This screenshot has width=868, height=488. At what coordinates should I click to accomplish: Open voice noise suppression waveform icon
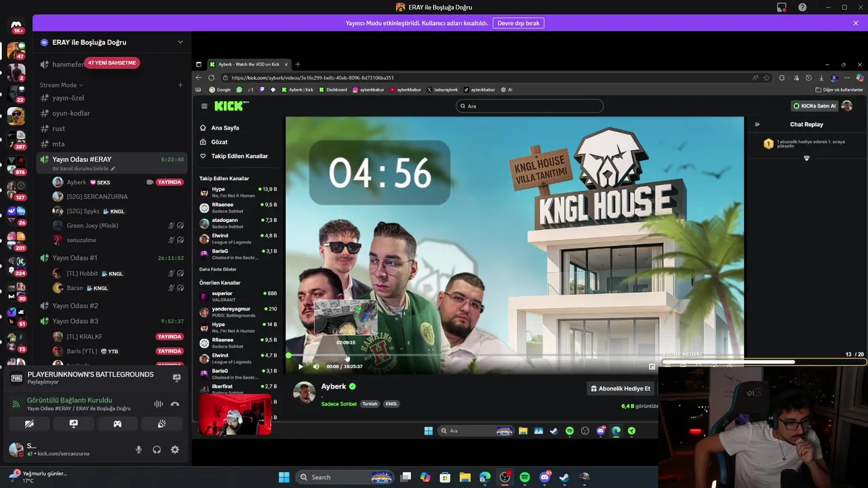tap(158, 404)
